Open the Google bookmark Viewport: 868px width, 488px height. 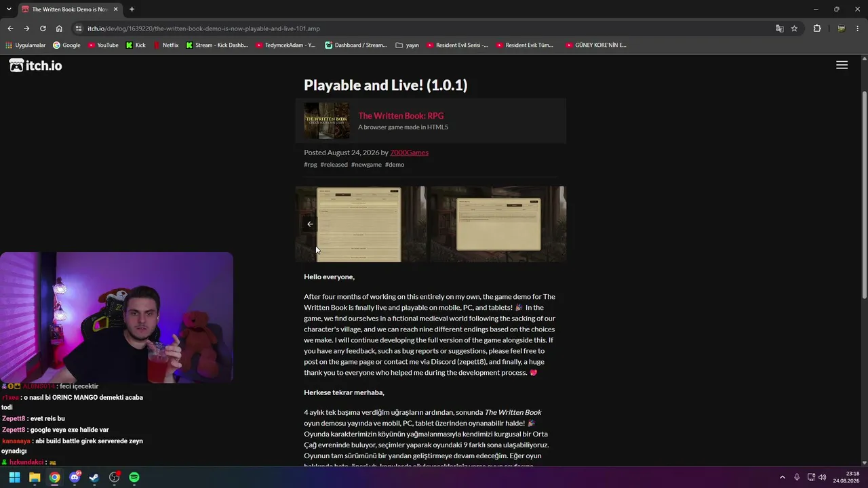point(66,45)
